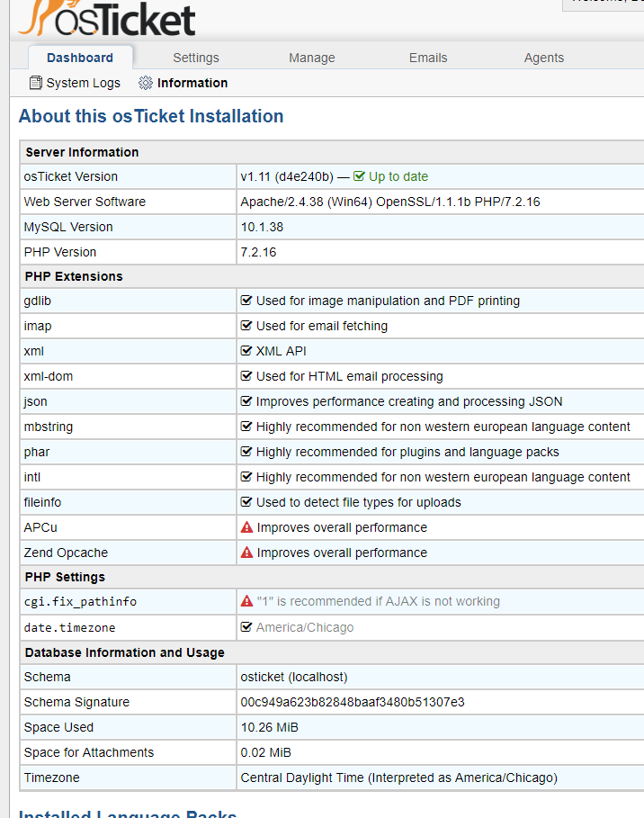Image resolution: width=644 pixels, height=818 pixels.
Task: Click the APCu warning triangle icon
Action: point(246,527)
